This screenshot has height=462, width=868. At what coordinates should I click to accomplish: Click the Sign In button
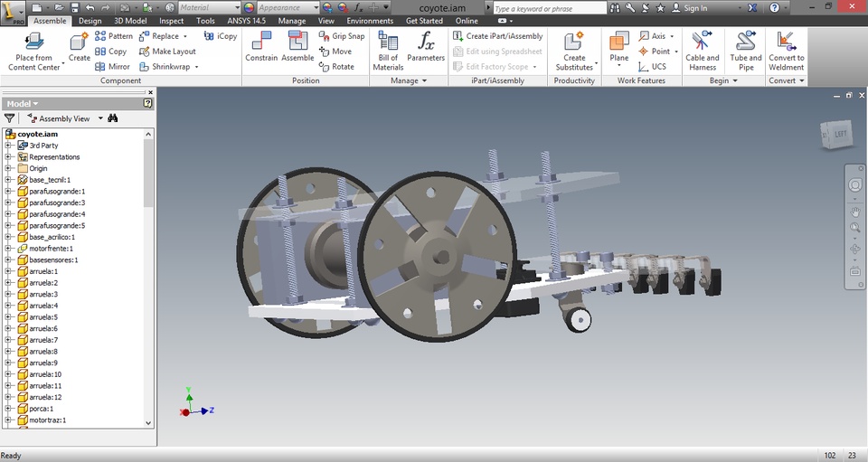coord(690,8)
